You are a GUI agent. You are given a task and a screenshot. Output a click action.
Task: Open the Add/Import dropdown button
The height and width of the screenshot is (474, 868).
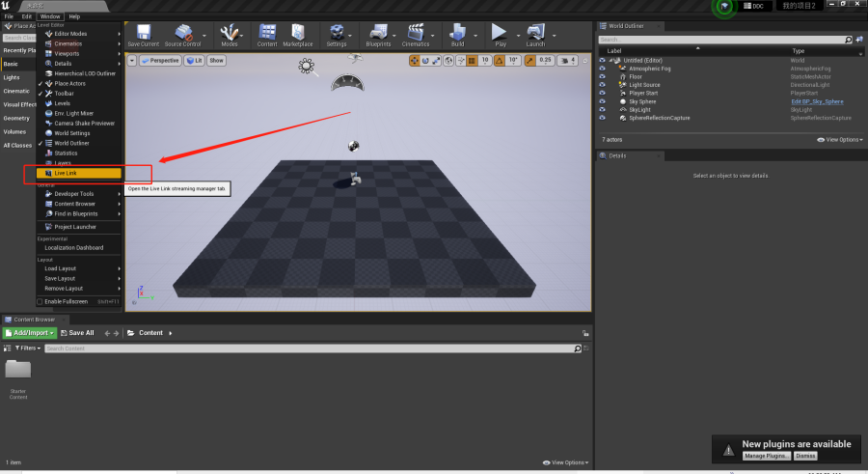click(x=29, y=333)
